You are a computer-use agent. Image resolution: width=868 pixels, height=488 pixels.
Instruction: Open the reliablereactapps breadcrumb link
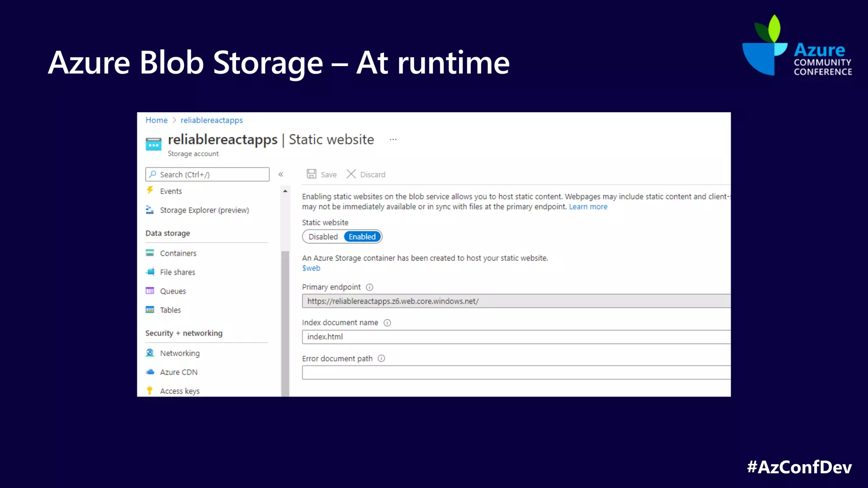coord(211,120)
